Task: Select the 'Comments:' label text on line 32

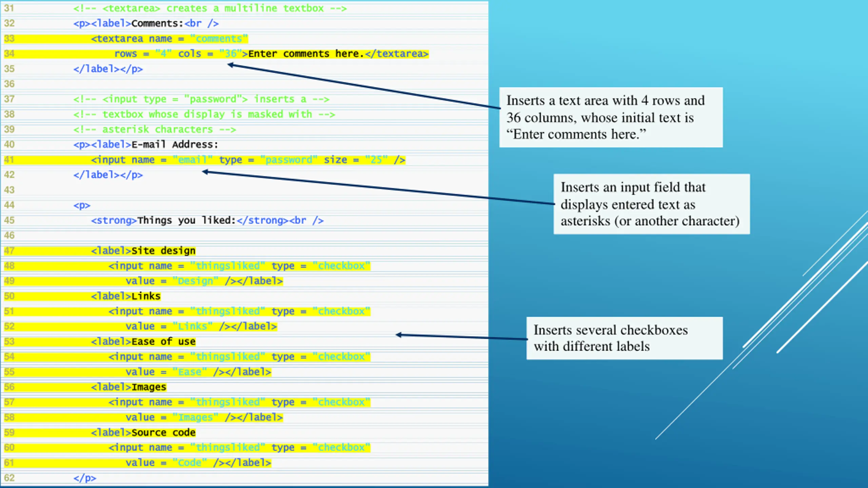Action: [157, 23]
